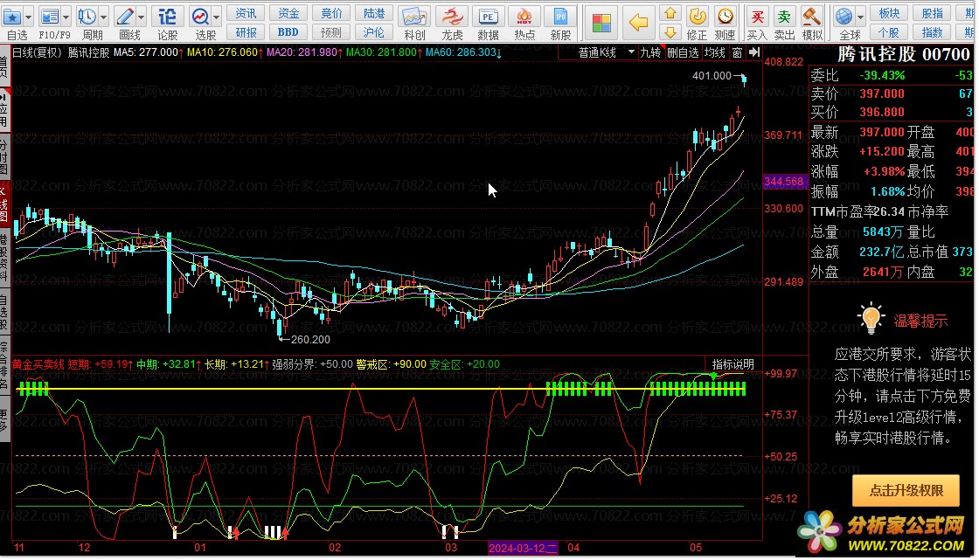Click the 点击升级权限 upgrade button
The height and width of the screenshot is (560, 979).
point(906,491)
